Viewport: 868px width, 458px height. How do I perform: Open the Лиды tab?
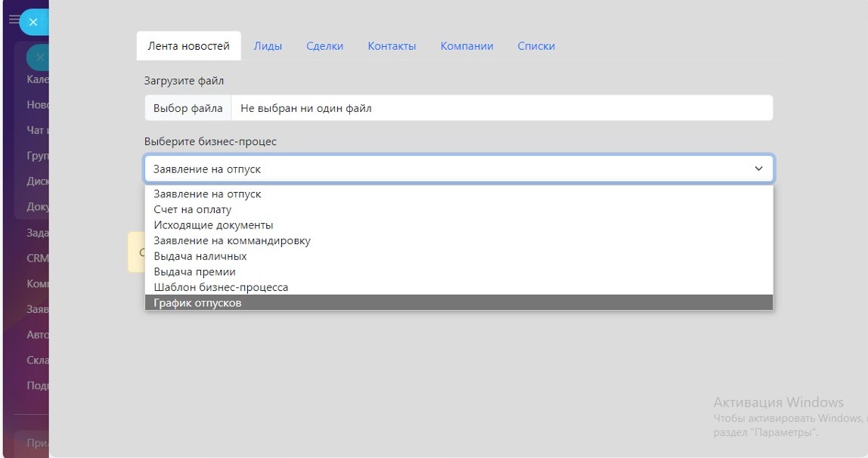[x=268, y=46]
